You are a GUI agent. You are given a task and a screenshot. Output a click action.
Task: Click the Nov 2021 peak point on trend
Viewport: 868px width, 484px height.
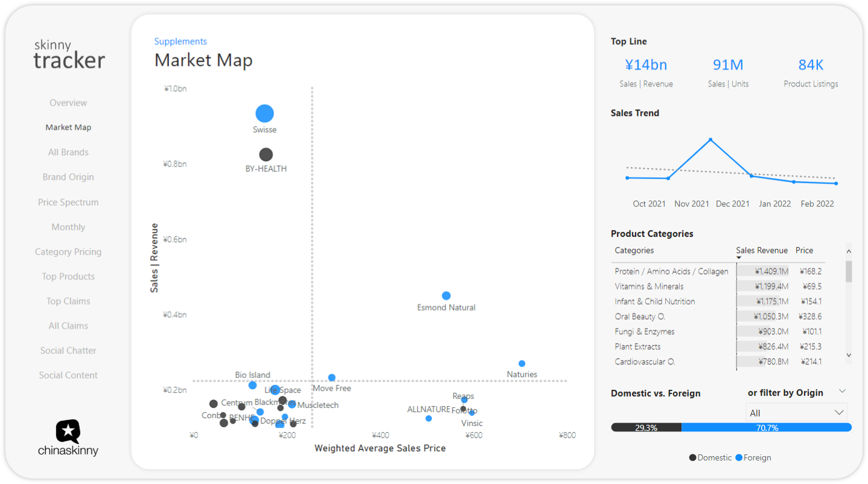(710, 139)
